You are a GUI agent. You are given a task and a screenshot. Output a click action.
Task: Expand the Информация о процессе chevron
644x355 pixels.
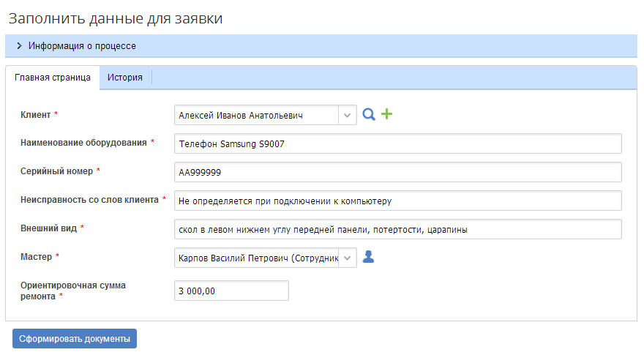(x=19, y=45)
